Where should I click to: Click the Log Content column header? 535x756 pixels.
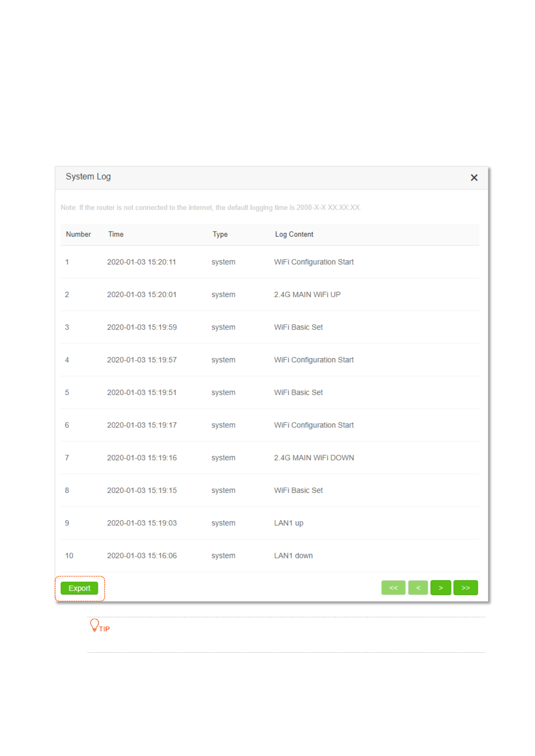(x=294, y=234)
